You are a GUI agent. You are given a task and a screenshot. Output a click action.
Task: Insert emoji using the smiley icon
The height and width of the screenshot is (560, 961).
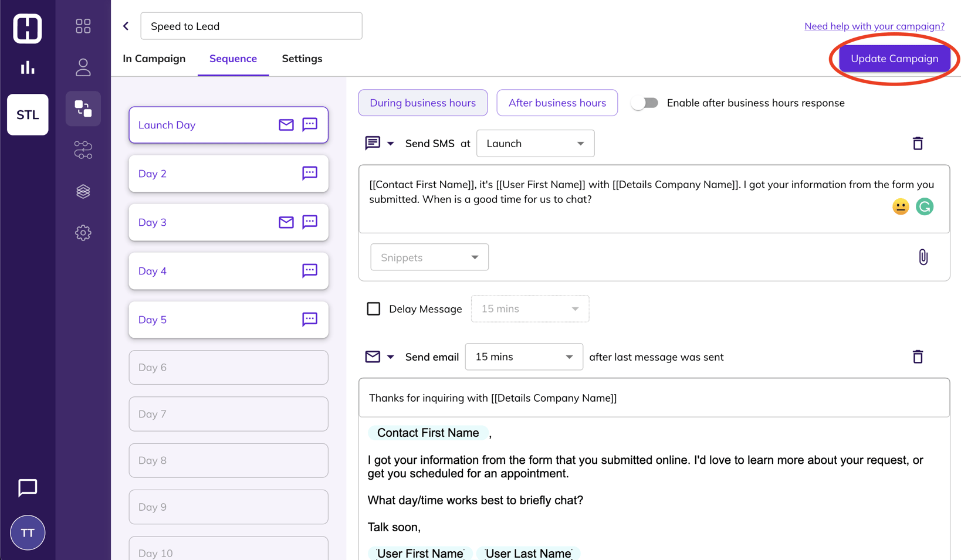pos(900,206)
